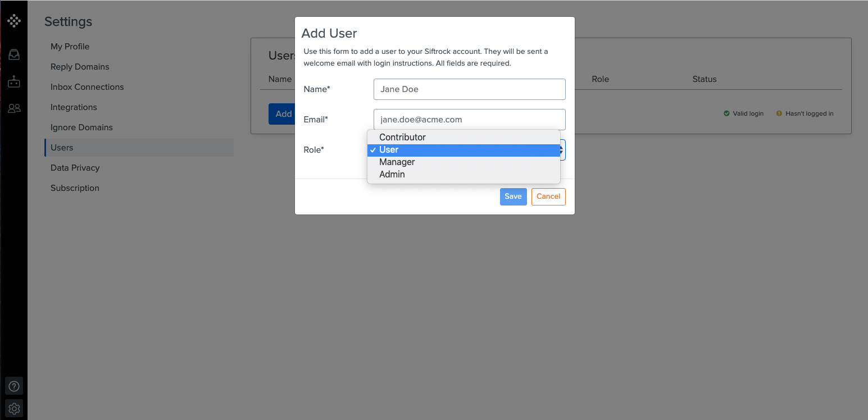868x420 pixels.
Task: Click the Name input field
Action: [469, 89]
